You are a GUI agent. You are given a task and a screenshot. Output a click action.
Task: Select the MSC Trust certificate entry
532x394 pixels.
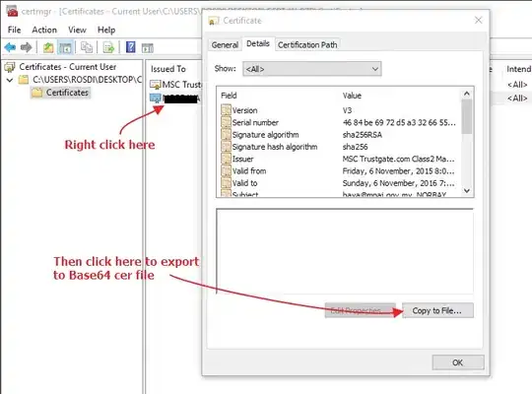(175, 84)
